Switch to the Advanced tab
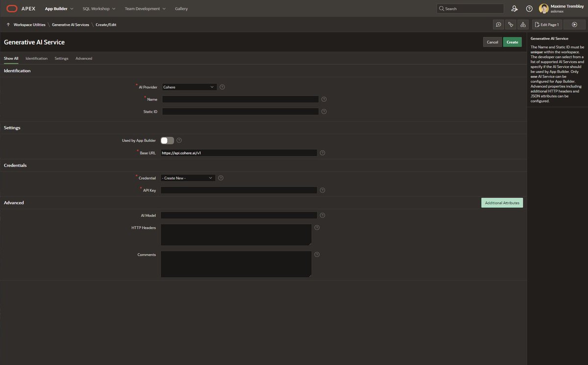The height and width of the screenshot is (365, 588). [84, 58]
